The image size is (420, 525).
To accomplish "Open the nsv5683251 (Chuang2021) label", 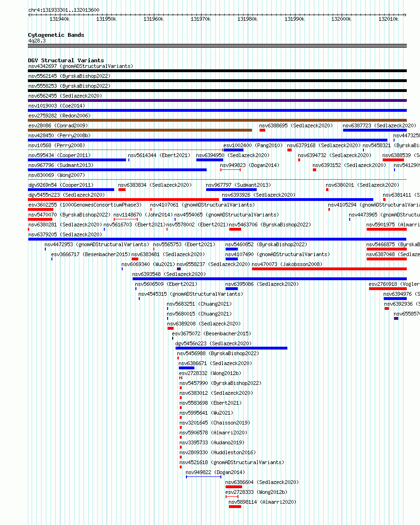I will click(x=199, y=304).
